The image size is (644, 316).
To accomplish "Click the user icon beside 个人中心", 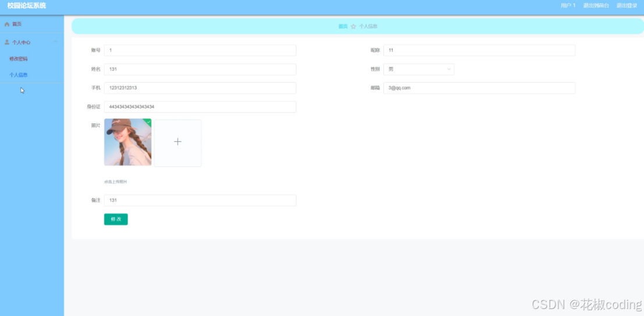I will click(6, 42).
